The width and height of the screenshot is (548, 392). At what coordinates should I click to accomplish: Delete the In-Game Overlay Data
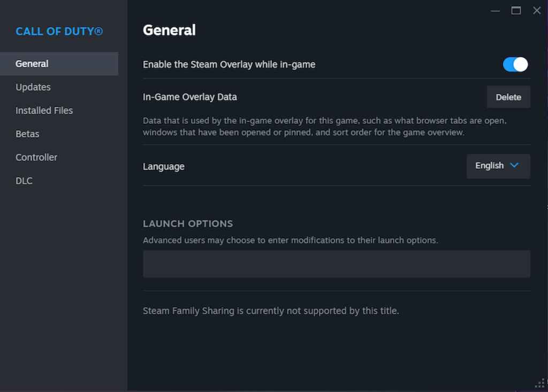pos(508,97)
